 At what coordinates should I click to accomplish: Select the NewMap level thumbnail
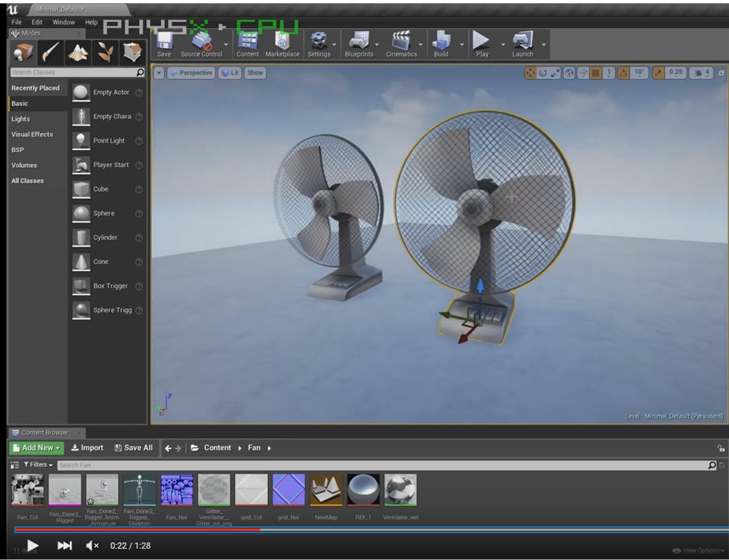(326, 490)
